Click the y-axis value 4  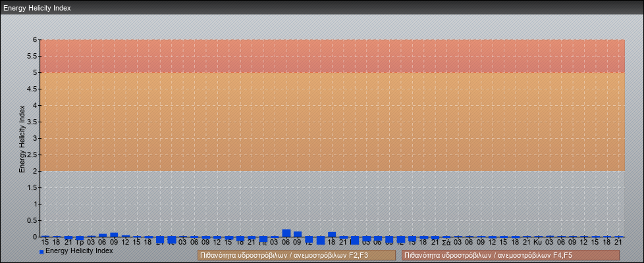tap(35, 105)
